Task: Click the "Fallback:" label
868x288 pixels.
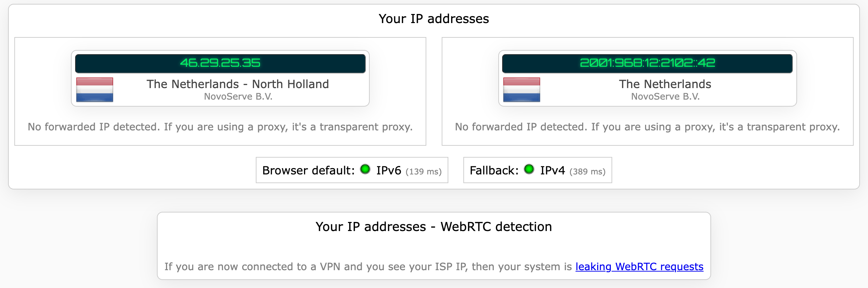Action: pos(494,171)
